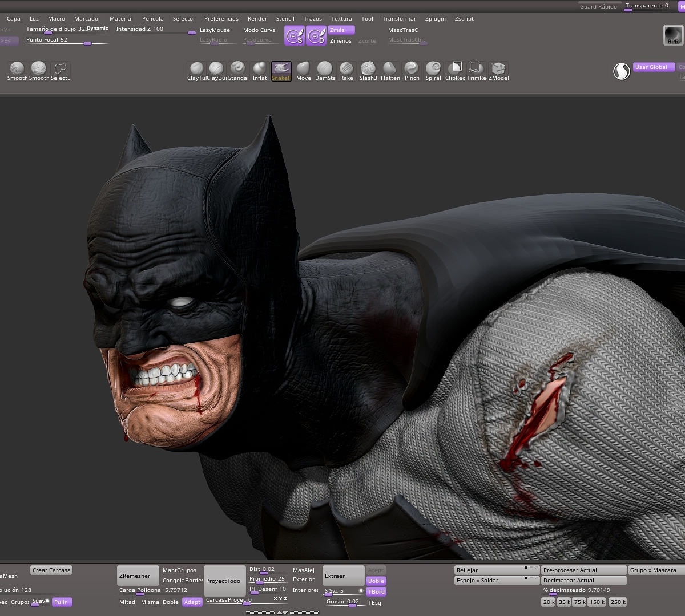Toggle Zmás sculpt mode
Image resolution: width=685 pixels, height=616 pixels.
tap(341, 30)
